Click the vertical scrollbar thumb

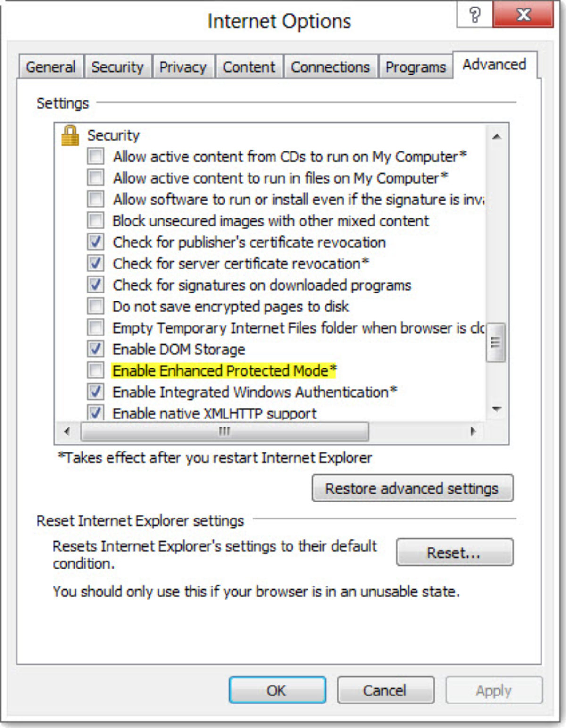pyautogui.click(x=495, y=343)
